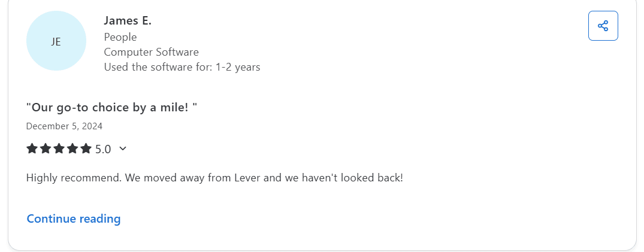
Task: Click the 5.0 rating score
Action: click(x=103, y=149)
